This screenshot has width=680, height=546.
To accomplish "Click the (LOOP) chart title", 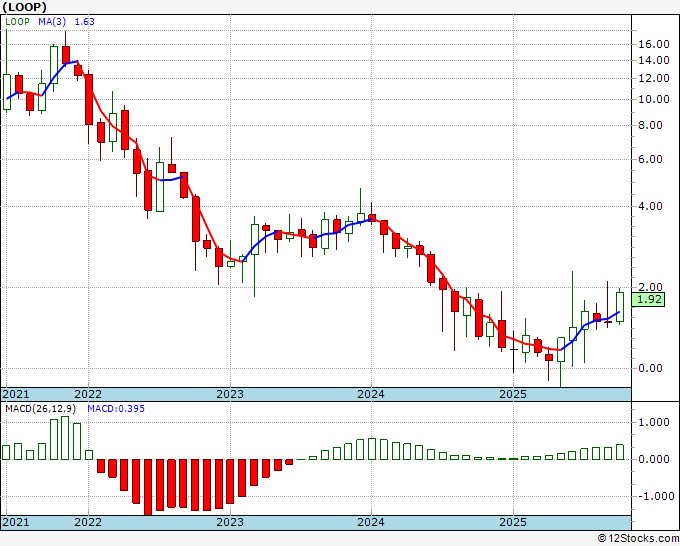I will 25,7.
